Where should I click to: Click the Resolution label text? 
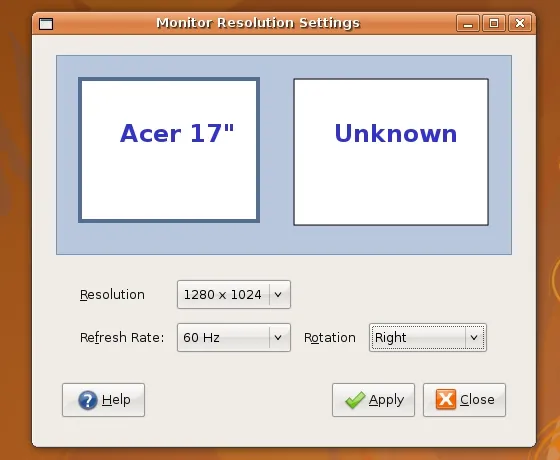point(112,295)
